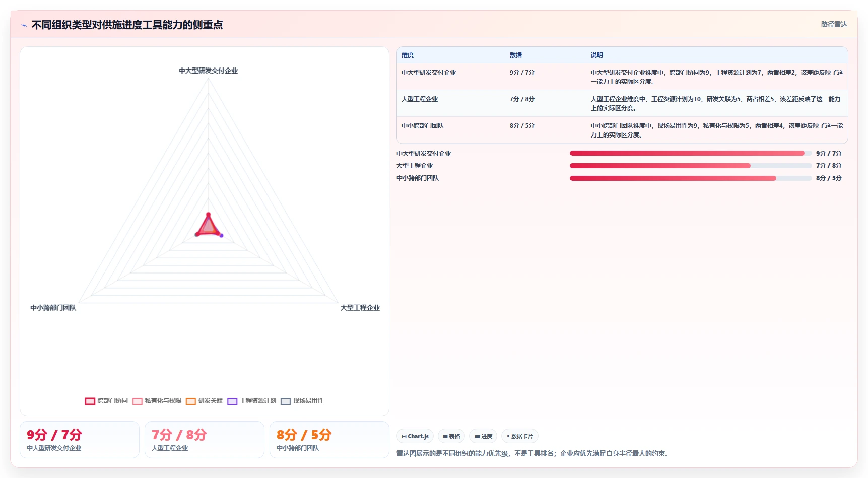Click the 7分 / 8分 summary card
Image resolution: width=868 pixels, height=478 pixels.
tap(205, 440)
